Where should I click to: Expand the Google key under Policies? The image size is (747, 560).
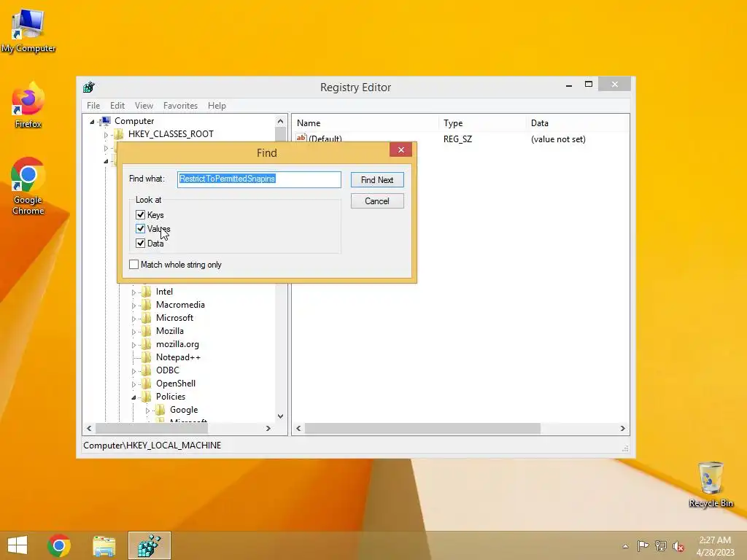pos(147,410)
